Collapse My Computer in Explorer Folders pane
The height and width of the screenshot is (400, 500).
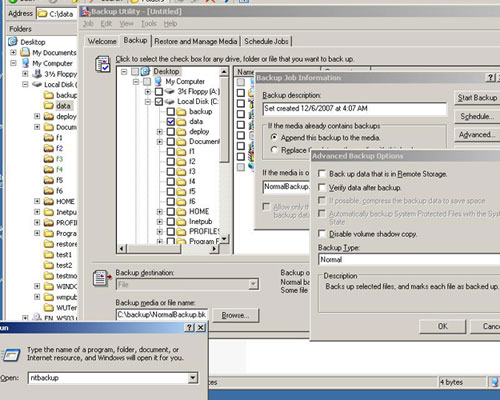click(x=13, y=63)
